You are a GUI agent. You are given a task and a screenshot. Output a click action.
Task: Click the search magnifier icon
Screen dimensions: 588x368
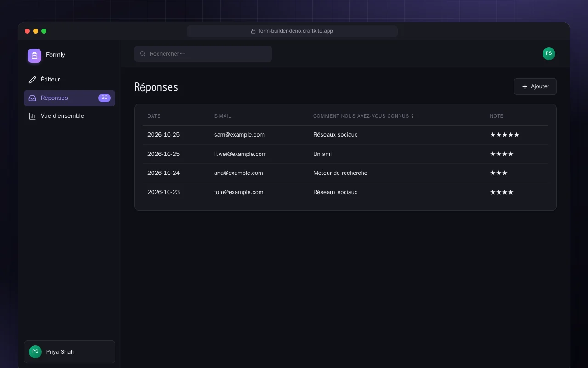click(143, 54)
